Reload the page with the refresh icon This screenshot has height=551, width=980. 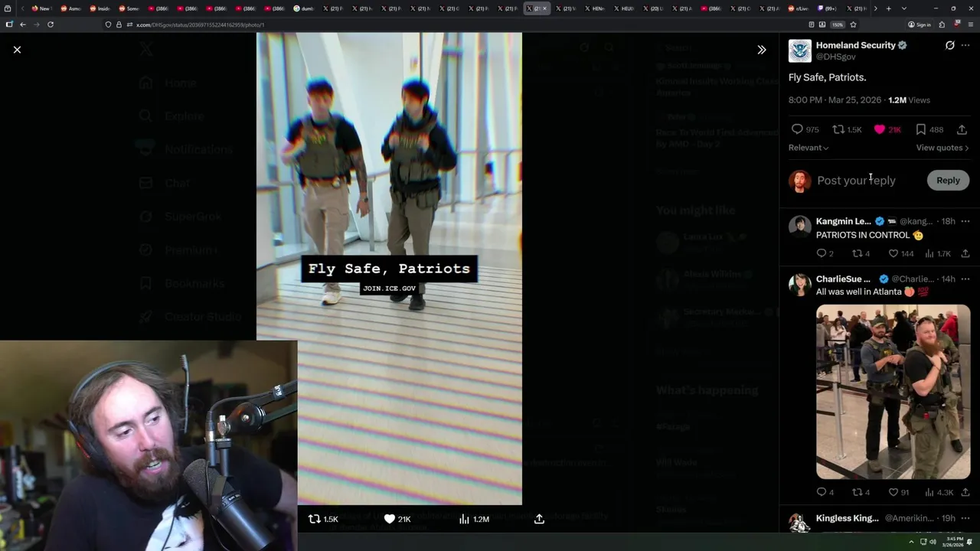point(51,24)
